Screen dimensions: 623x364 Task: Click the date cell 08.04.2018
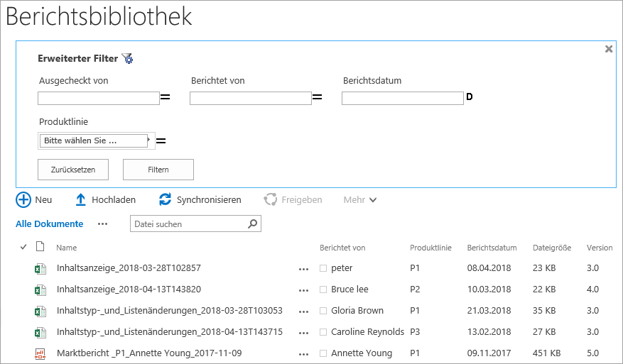[x=489, y=268]
